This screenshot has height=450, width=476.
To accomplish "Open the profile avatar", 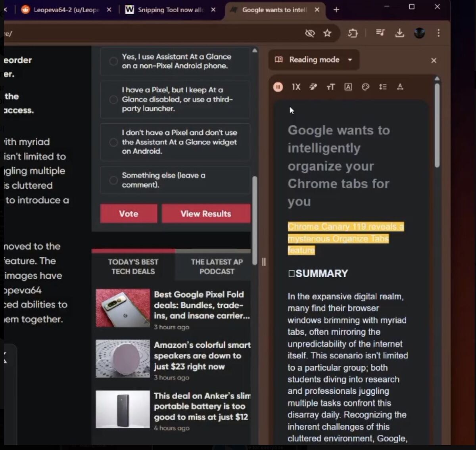I will [x=419, y=33].
